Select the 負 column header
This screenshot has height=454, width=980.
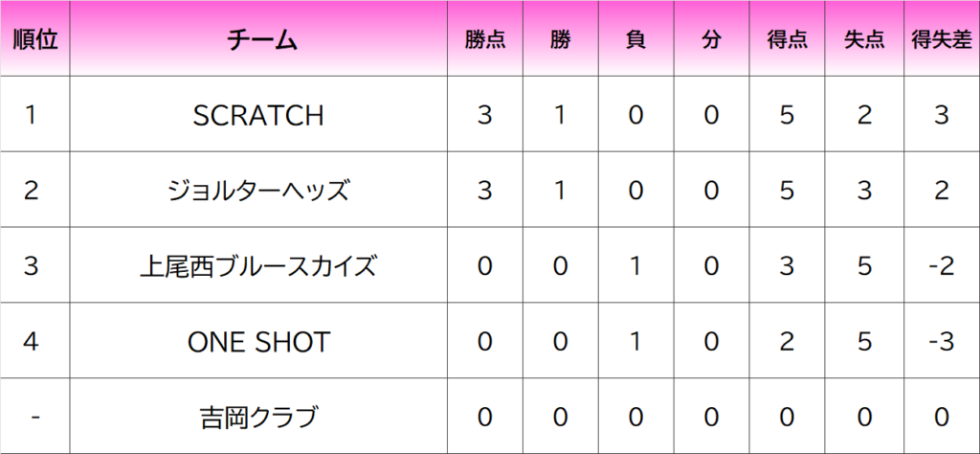click(636, 38)
